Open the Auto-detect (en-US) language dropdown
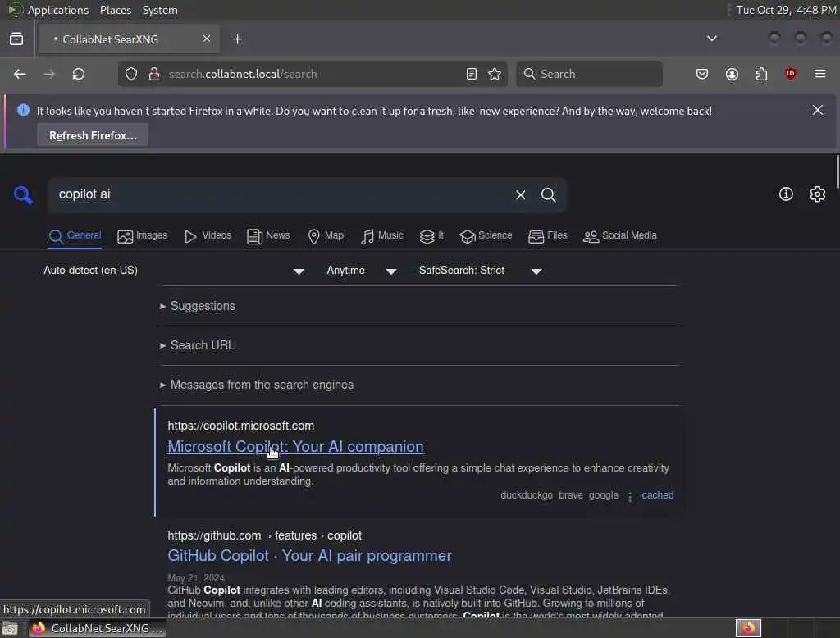Image resolution: width=840 pixels, height=638 pixels. coord(174,271)
